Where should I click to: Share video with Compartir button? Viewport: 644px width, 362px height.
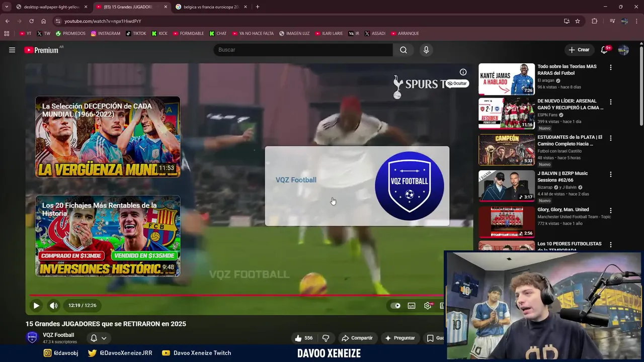tap(357, 338)
